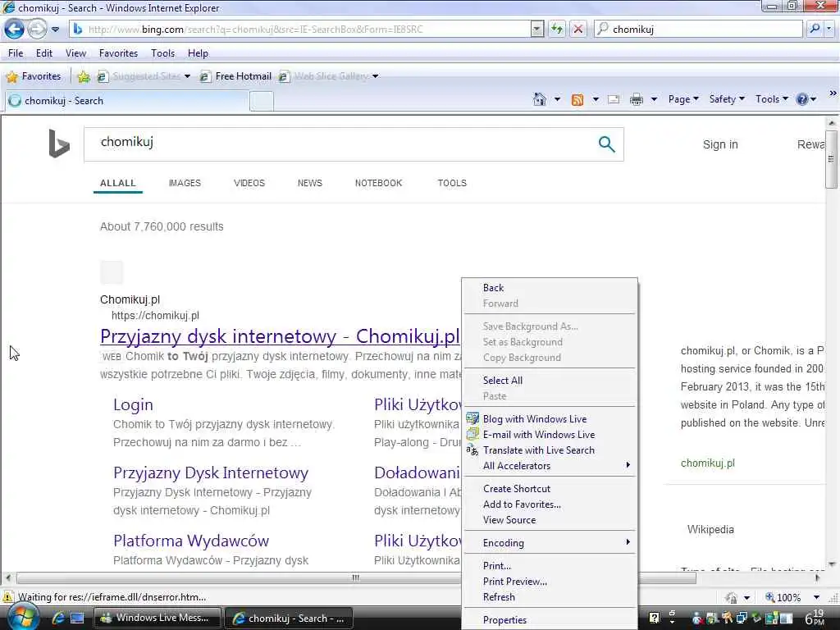Open the Przyjazny dysk internetowy result link
This screenshot has width=840, height=630.
click(280, 336)
